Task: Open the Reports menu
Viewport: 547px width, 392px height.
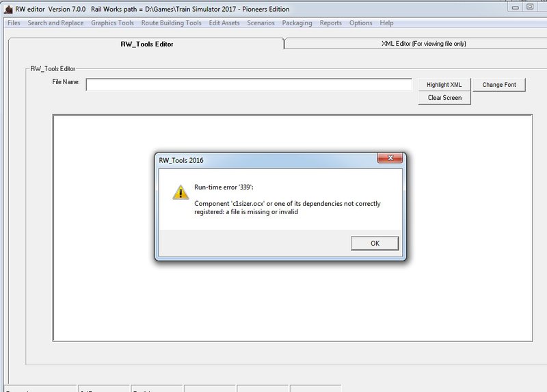Action: tap(331, 23)
